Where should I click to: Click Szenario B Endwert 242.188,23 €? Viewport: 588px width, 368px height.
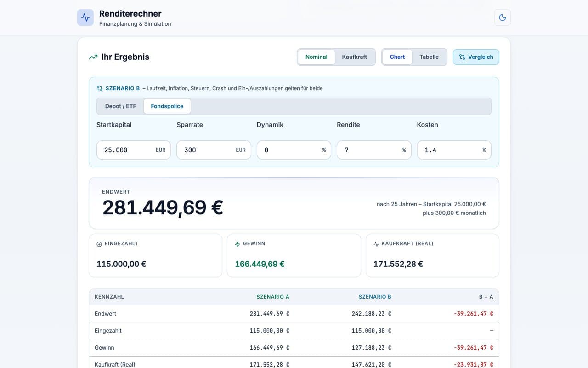point(372,314)
